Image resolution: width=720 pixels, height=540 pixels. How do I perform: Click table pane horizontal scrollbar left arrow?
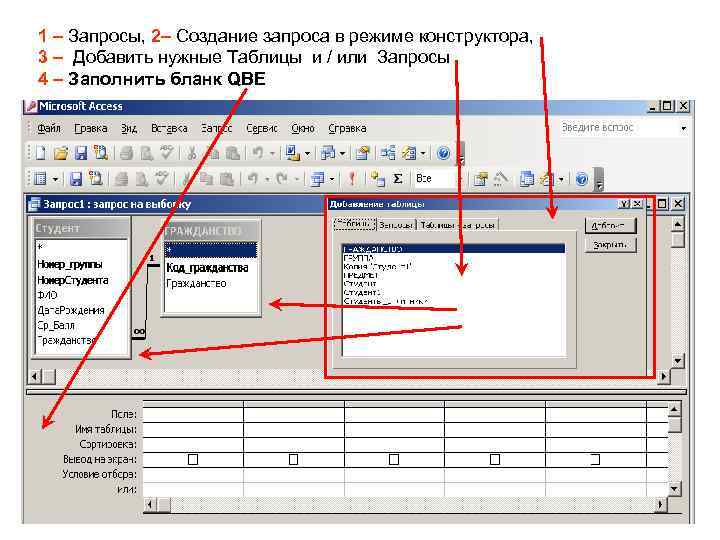point(34,377)
